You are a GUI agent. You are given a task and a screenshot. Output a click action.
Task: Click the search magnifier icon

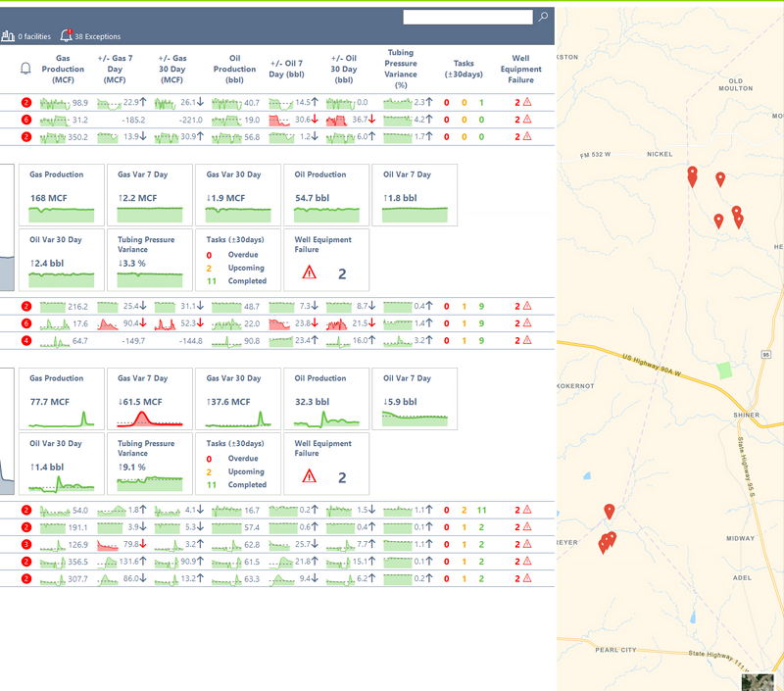[543, 17]
